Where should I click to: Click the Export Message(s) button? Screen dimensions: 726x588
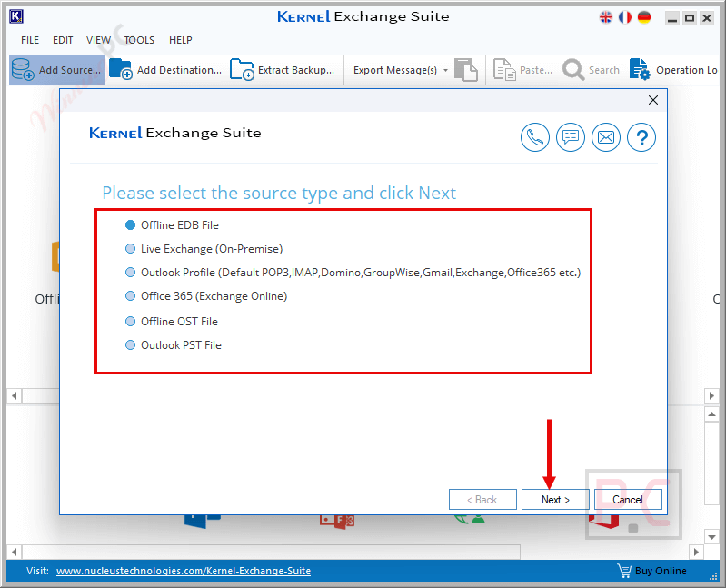tap(395, 70)
